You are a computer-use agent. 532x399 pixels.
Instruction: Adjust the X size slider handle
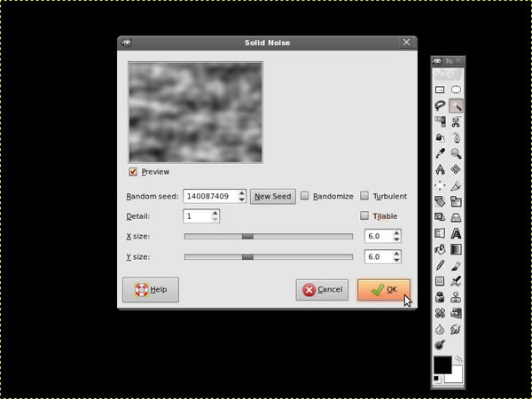click(x=247, y=237)
